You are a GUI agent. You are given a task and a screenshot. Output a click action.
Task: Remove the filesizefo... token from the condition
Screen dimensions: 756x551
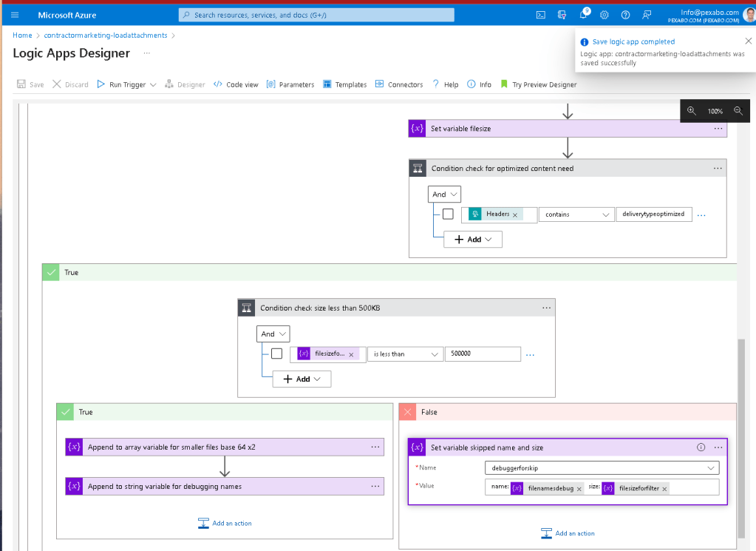coord(351,354)
